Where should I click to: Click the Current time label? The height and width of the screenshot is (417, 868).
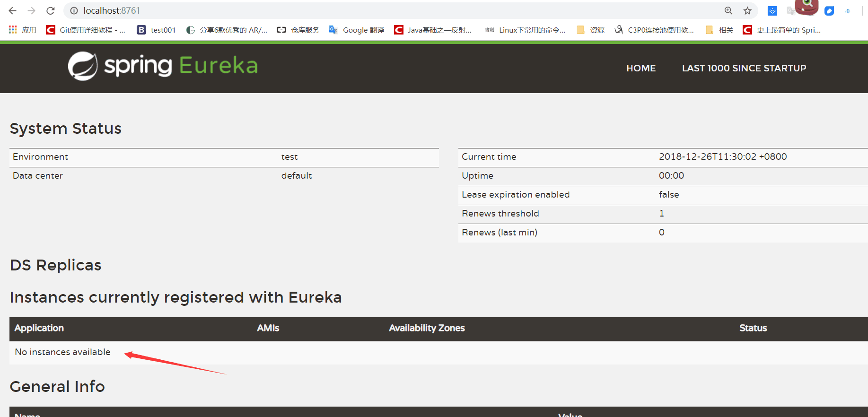click(x=489, y=156)
